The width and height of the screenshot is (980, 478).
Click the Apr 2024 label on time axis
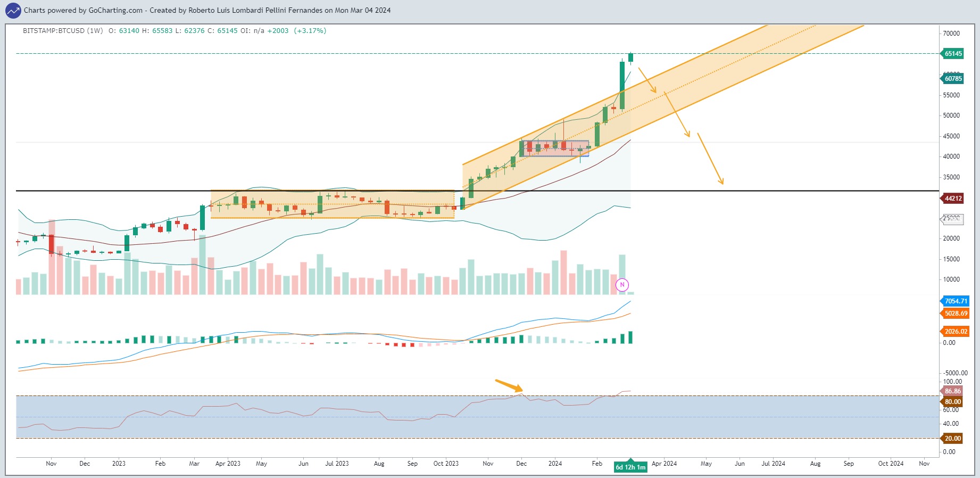[x=664, y=464]
